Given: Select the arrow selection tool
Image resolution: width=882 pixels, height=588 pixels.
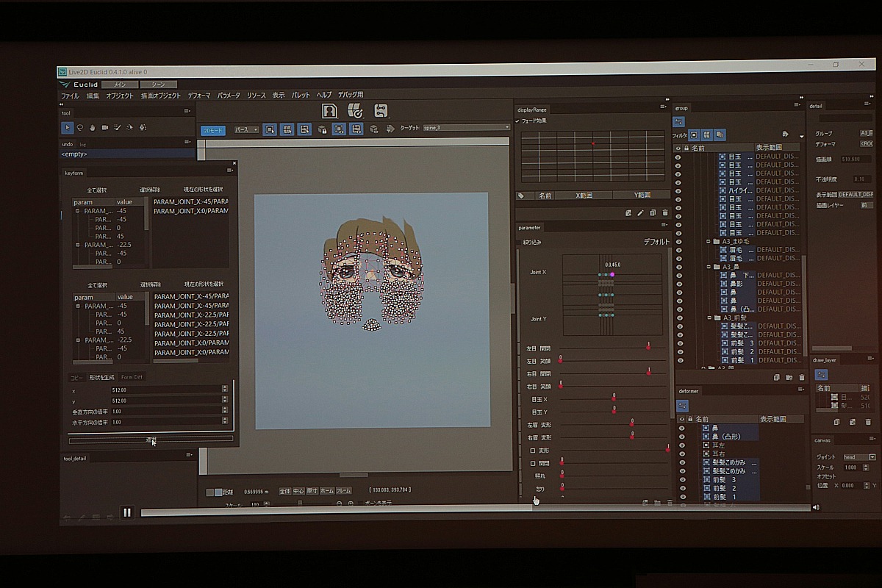Looking at the screenshot, I should click(x=68, y=127).
